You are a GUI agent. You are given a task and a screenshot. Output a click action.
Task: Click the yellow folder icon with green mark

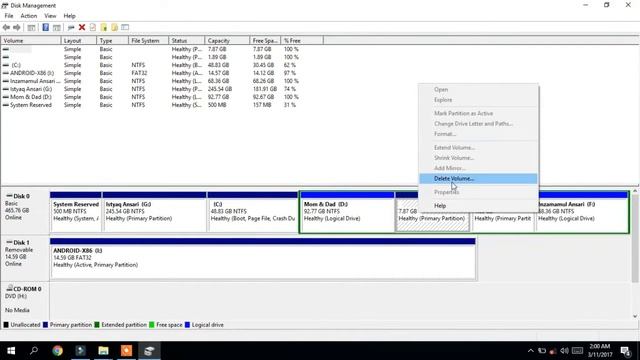tap(104, 27)
